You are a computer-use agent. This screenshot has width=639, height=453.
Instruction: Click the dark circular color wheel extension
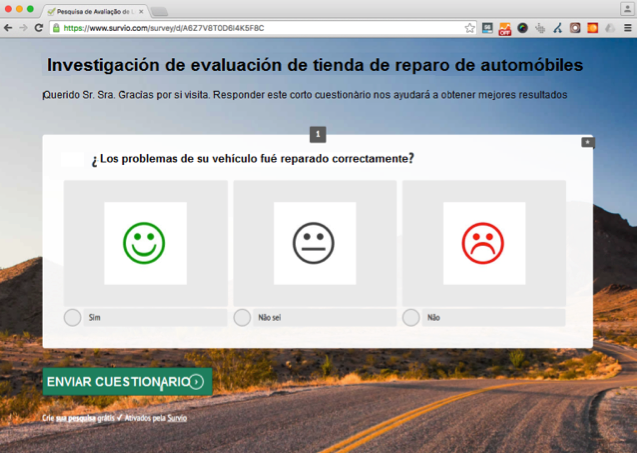click(522, 28)
